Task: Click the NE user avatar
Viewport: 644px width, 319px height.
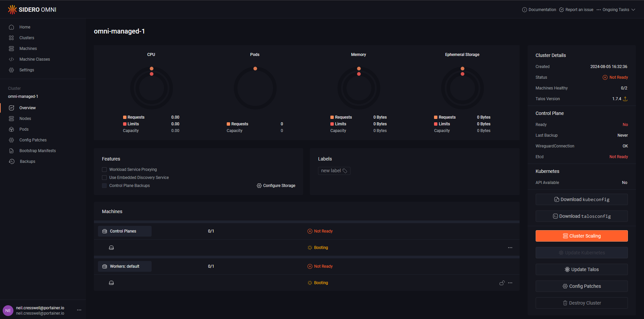Action: click(8, 311)
